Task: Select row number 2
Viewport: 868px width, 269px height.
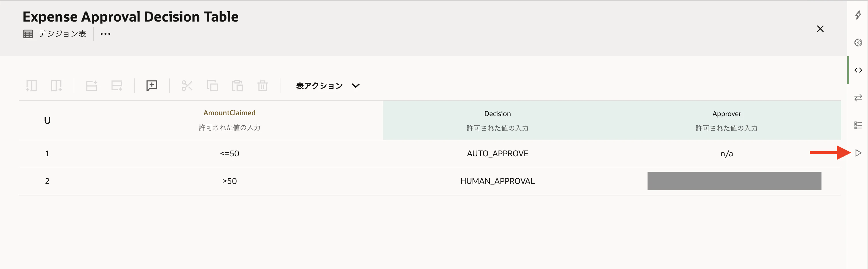Action: click(47, 181)
